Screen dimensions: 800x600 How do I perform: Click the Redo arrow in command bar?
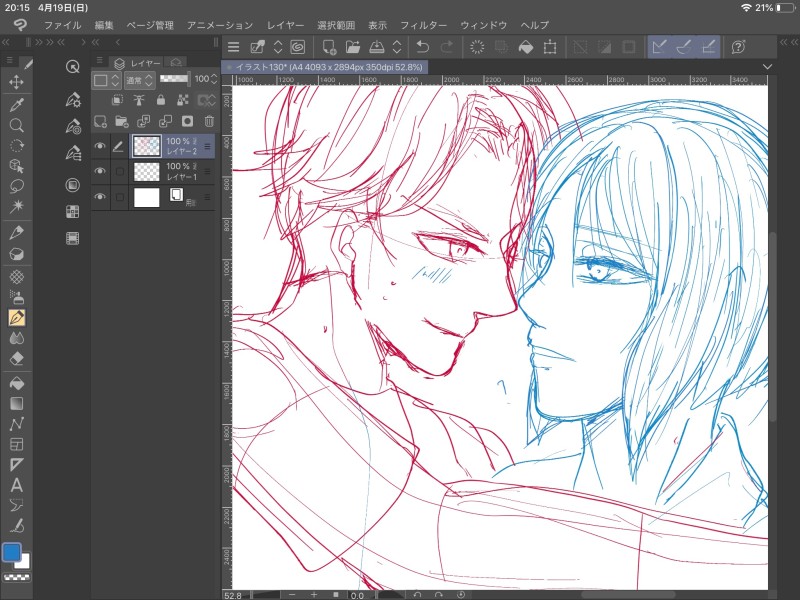(446, 47)
